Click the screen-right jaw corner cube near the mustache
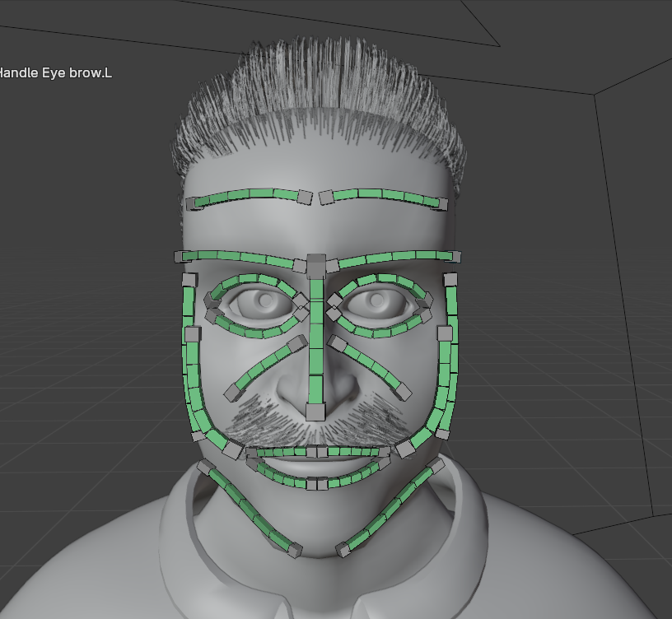Image resolution: width=672 pixels, height=619 pixels. pos(405,449)
